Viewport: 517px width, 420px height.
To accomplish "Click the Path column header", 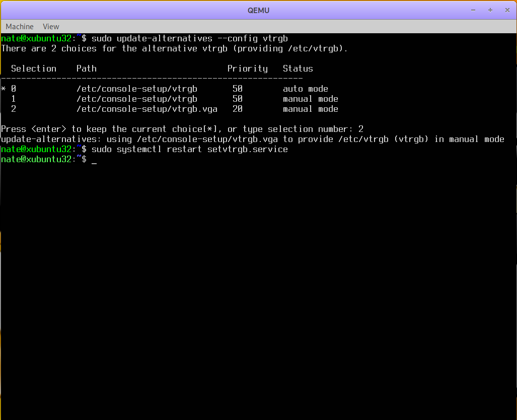I will pyautogui.click(x=86, y=69).
